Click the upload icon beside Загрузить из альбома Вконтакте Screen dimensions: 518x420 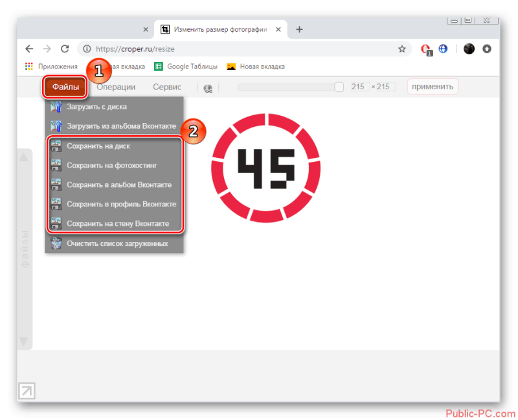[x=56, y=126]
